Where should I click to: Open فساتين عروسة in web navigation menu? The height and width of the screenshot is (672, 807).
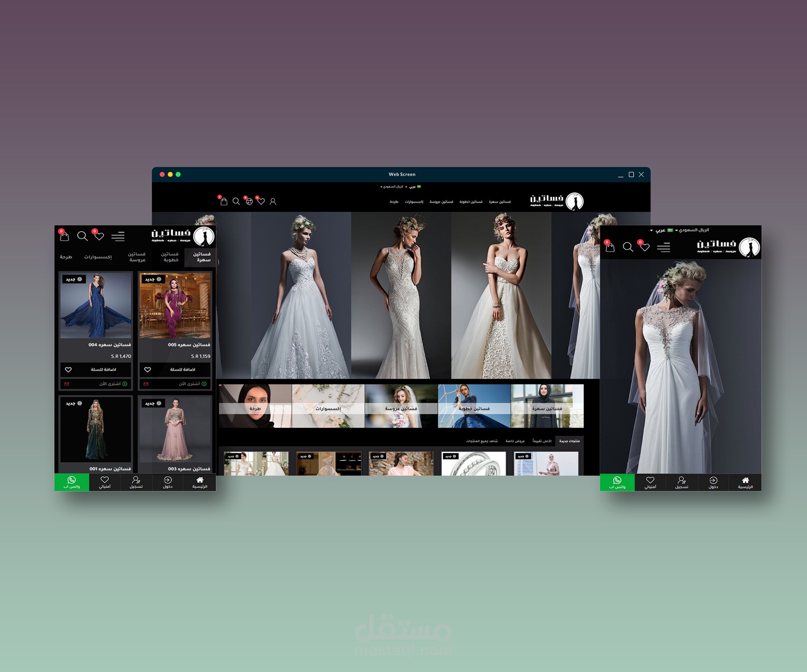[x=441, y=202]
